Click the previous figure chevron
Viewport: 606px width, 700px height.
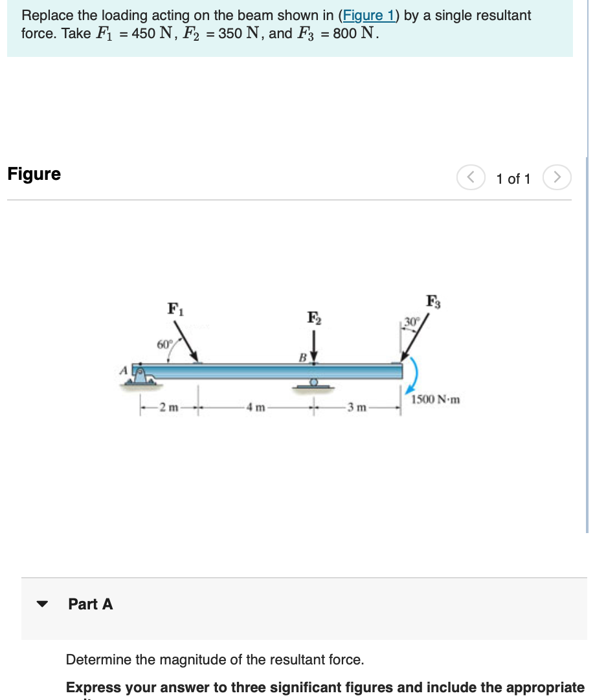point(472,177)
